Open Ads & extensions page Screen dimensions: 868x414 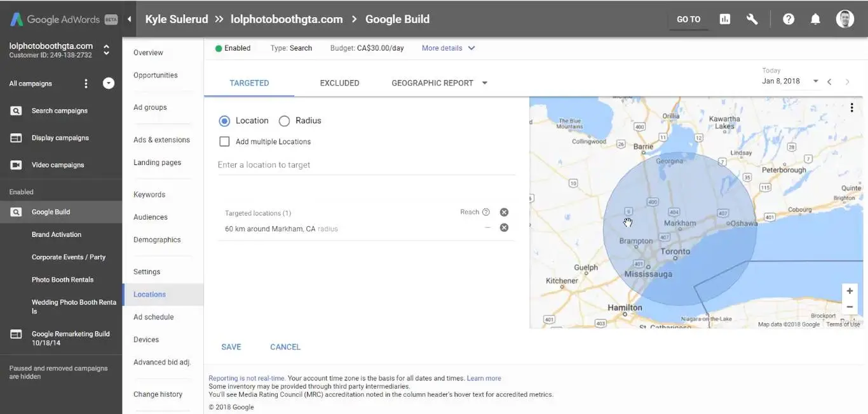[161, 140]
